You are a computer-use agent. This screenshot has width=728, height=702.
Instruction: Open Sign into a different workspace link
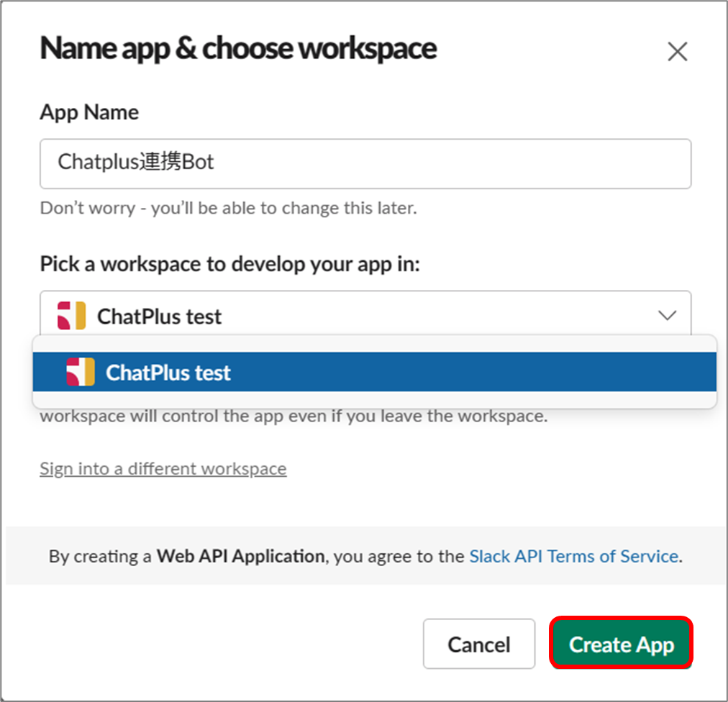(x=163, y=469)
